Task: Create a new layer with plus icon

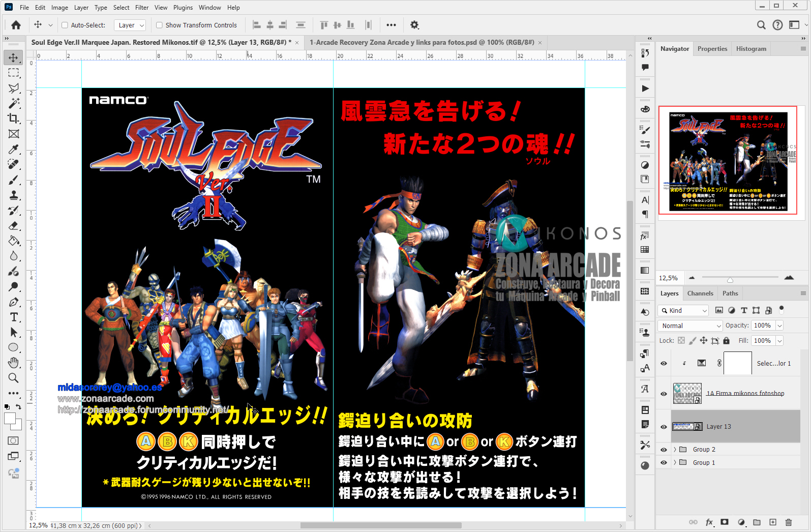Action: pyautogui.click(x=773, y=522)
